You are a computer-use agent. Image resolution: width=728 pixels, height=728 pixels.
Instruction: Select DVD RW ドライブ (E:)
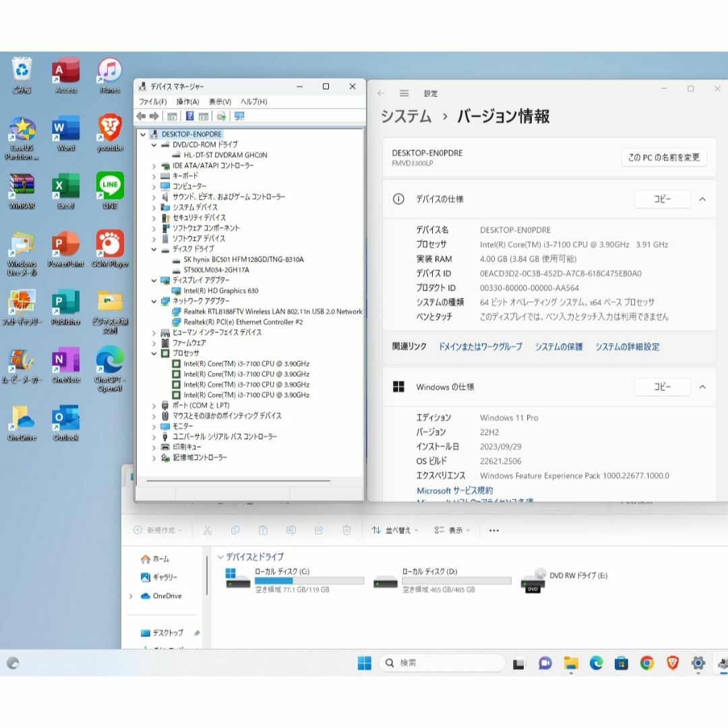pos(564,580)
